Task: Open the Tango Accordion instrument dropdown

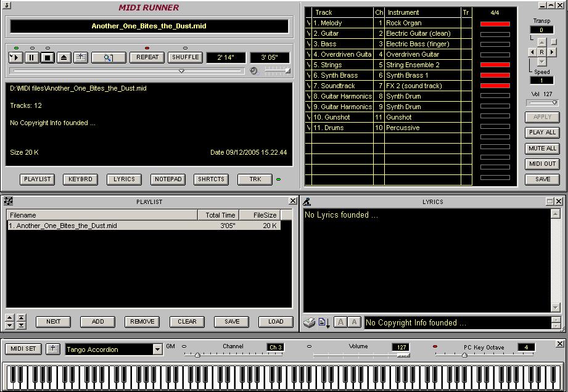Action: 157,349
